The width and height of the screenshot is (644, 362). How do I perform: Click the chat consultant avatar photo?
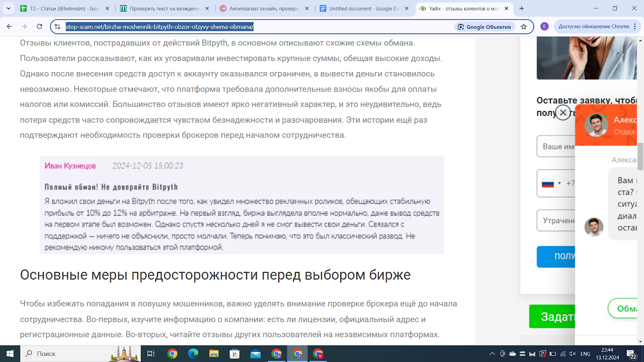coord(596,125)
